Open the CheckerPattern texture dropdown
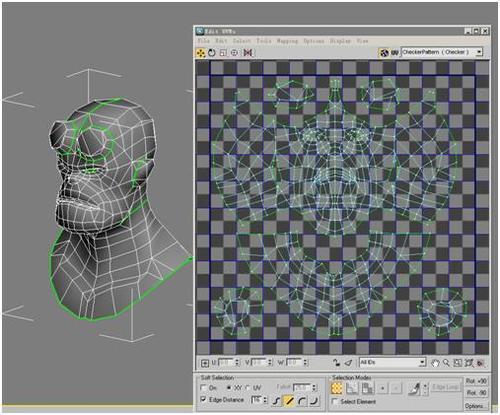Viewport: 500px width, 415px height. click(x=442, y=52)
